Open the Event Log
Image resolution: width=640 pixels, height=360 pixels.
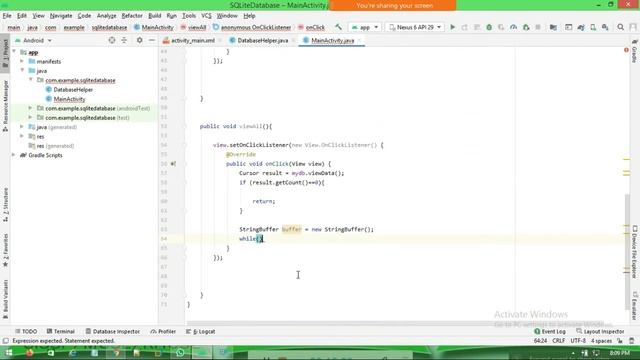coord(549,331)
